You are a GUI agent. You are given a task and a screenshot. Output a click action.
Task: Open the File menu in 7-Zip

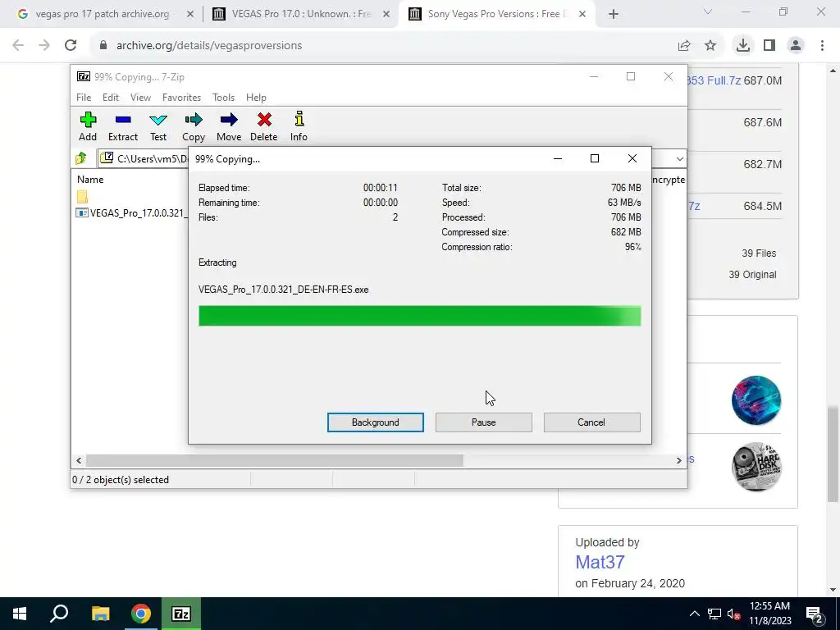click(x=84, y=98)
